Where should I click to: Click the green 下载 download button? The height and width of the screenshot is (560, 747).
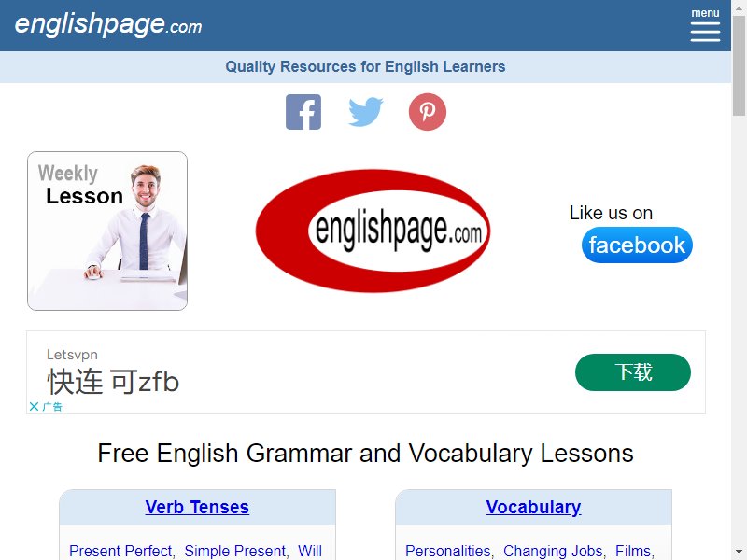[633, 372]
